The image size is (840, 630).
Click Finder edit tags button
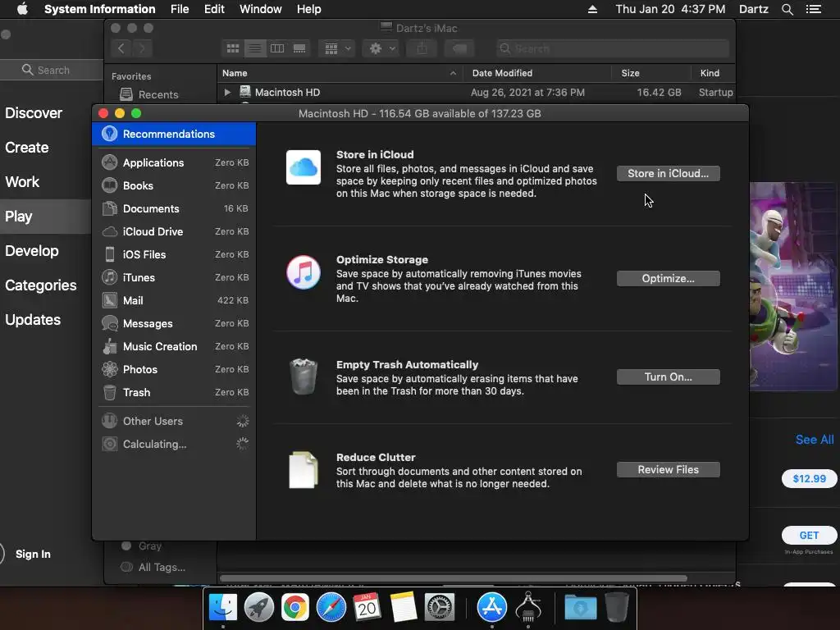click(x=459, y=48)
